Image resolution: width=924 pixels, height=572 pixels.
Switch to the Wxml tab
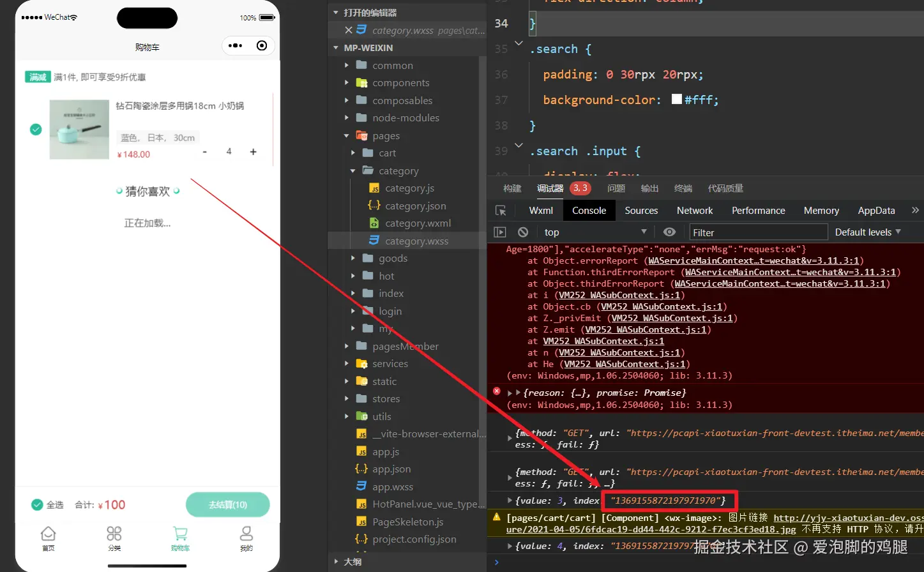[541, 211]
